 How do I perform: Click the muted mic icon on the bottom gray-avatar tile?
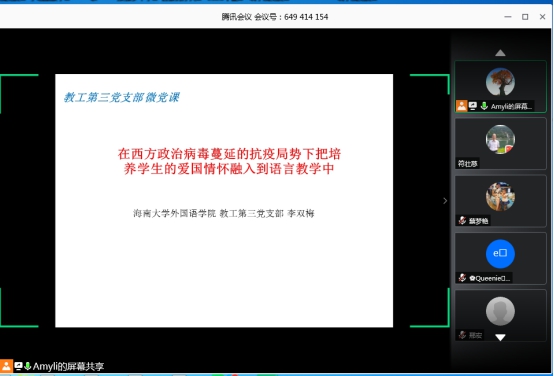coord(462,335)
